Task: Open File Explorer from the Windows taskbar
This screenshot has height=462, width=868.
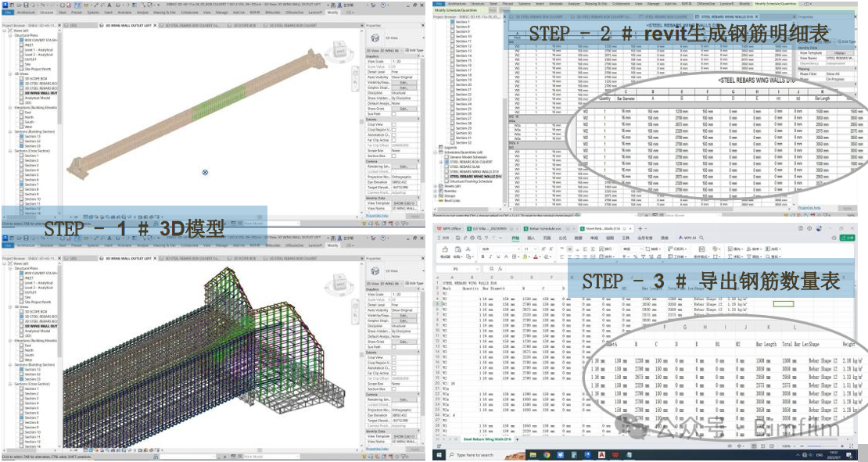Action: 533,455
